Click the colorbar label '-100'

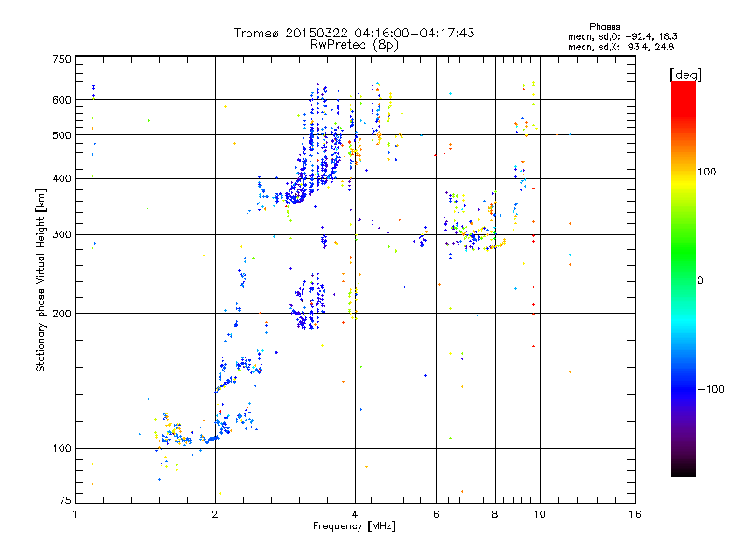coord(711,389)
